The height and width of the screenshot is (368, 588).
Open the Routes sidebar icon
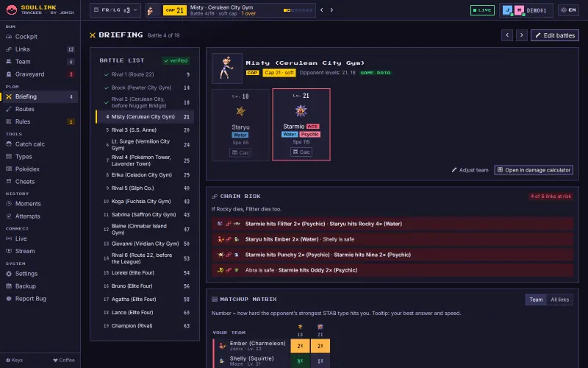click(9, 109)
